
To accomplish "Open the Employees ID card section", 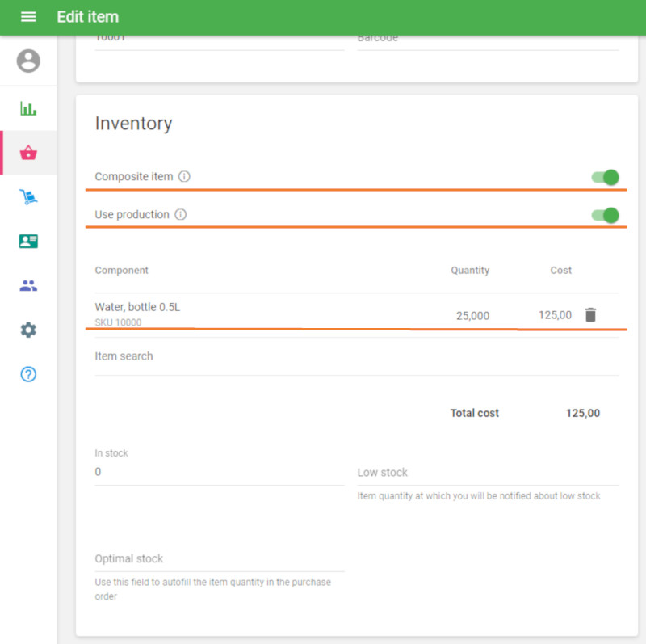I will point(28,242).
